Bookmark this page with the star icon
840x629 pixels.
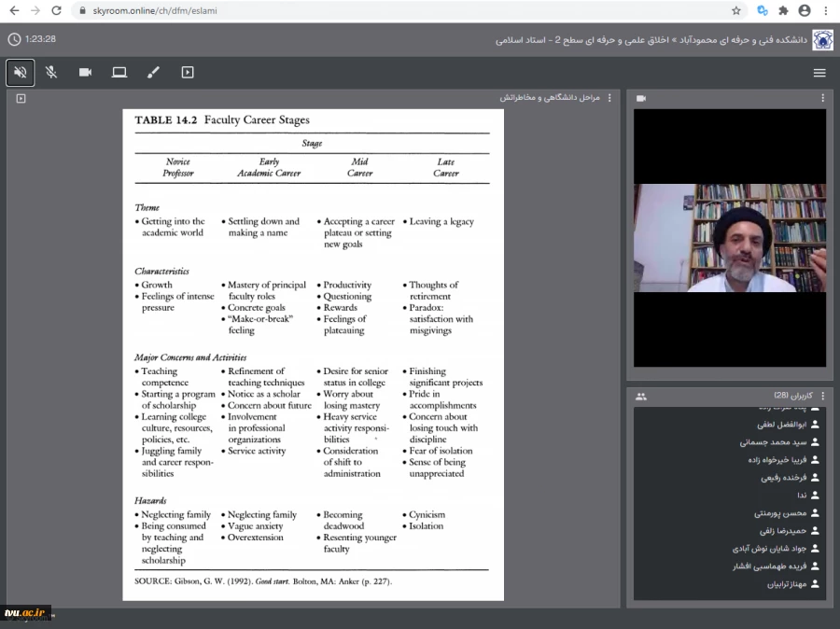[736, 10]
